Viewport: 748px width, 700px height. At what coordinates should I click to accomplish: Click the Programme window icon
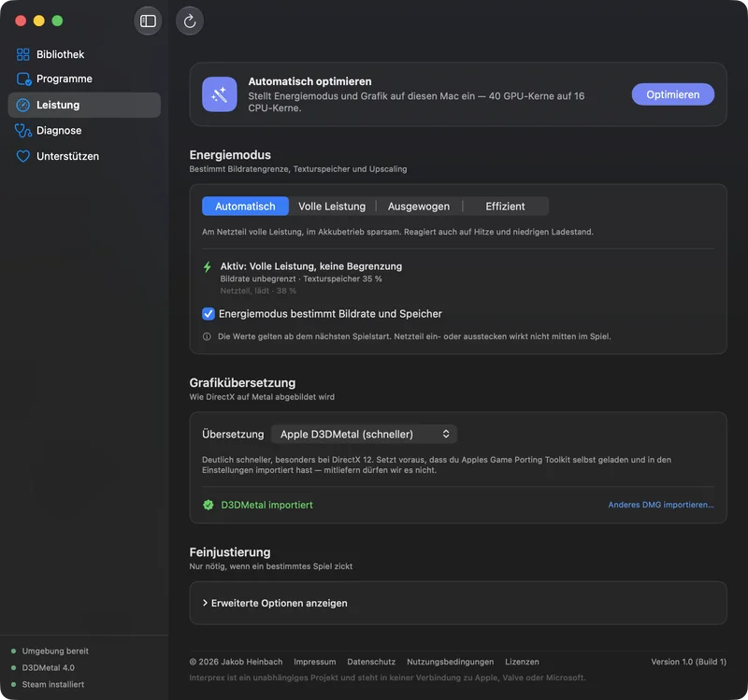point(24,79)
